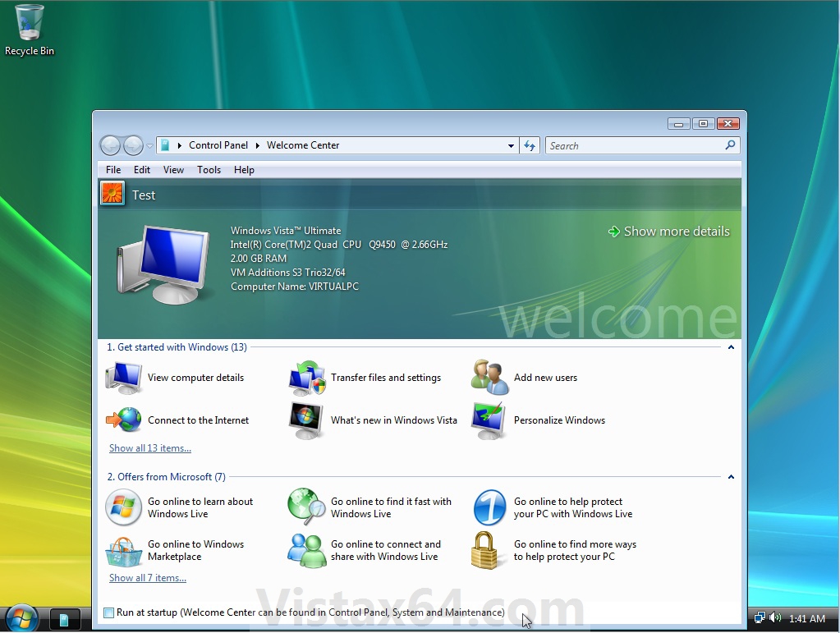Click the Add new users people icon

[489, 378]
